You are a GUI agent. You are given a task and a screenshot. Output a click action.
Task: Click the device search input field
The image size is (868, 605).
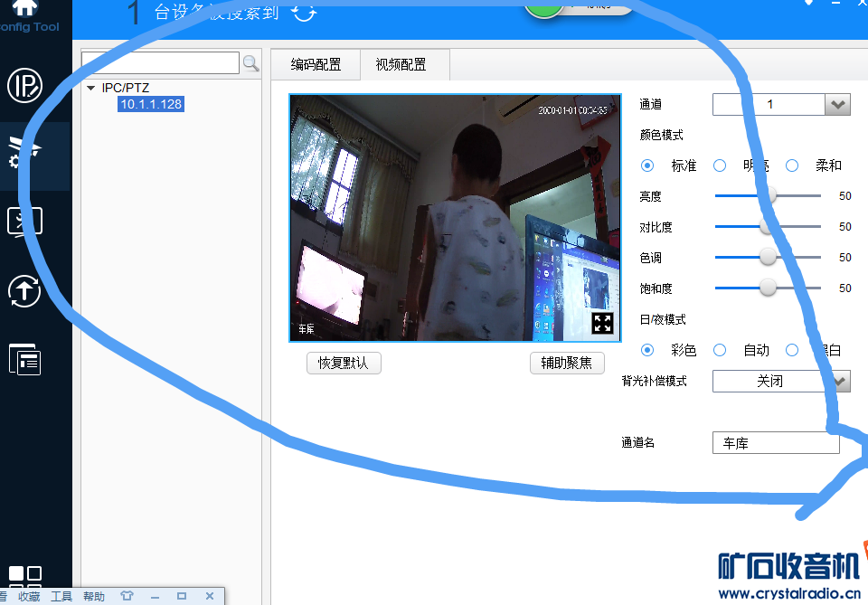pyautogui.click(x=161, y=63)
